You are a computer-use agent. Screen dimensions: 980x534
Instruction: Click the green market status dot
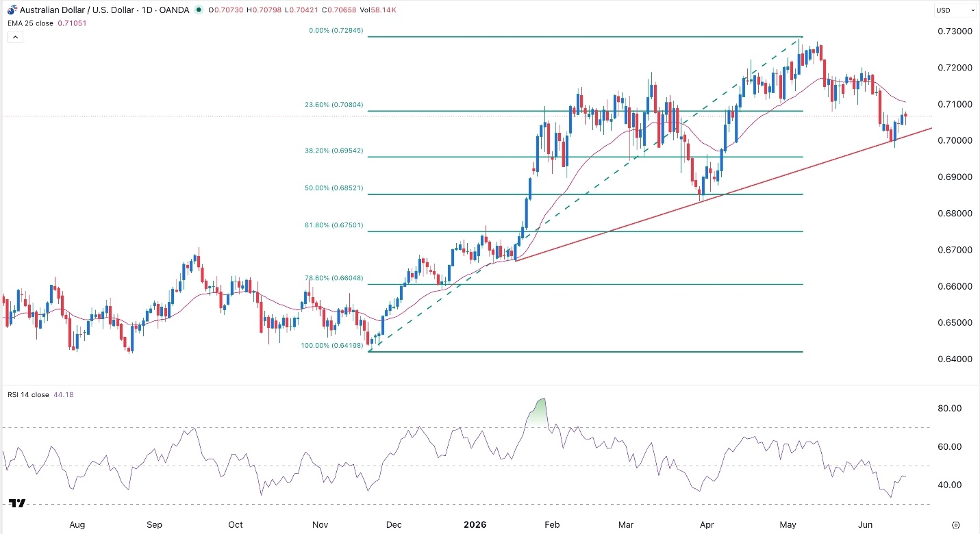click(x=199, y=10)
